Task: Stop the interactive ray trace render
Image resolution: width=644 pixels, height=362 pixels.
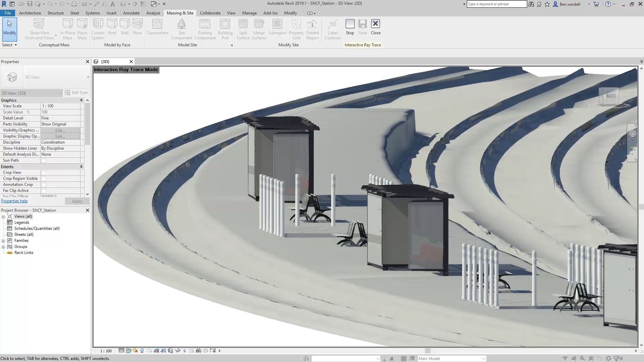Action: point(350,27)
